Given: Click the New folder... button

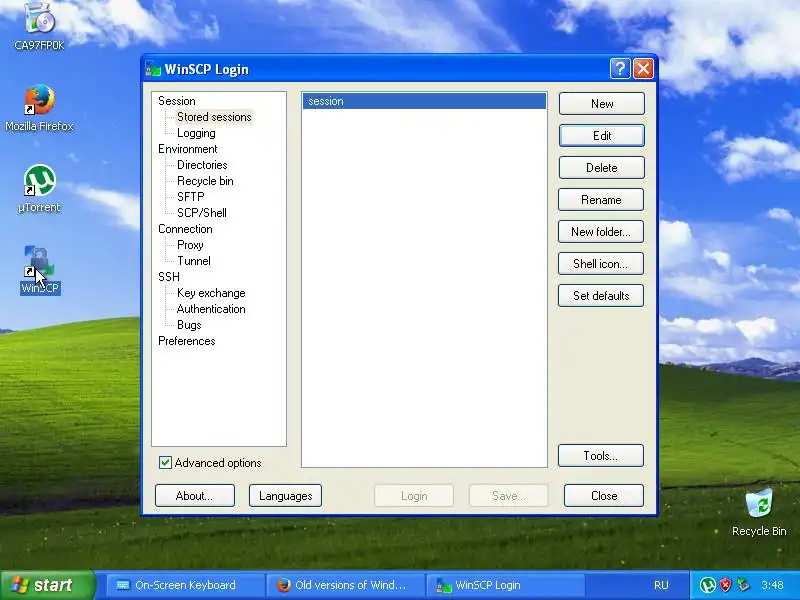Looking at the screenshot, I should point(601,232).
